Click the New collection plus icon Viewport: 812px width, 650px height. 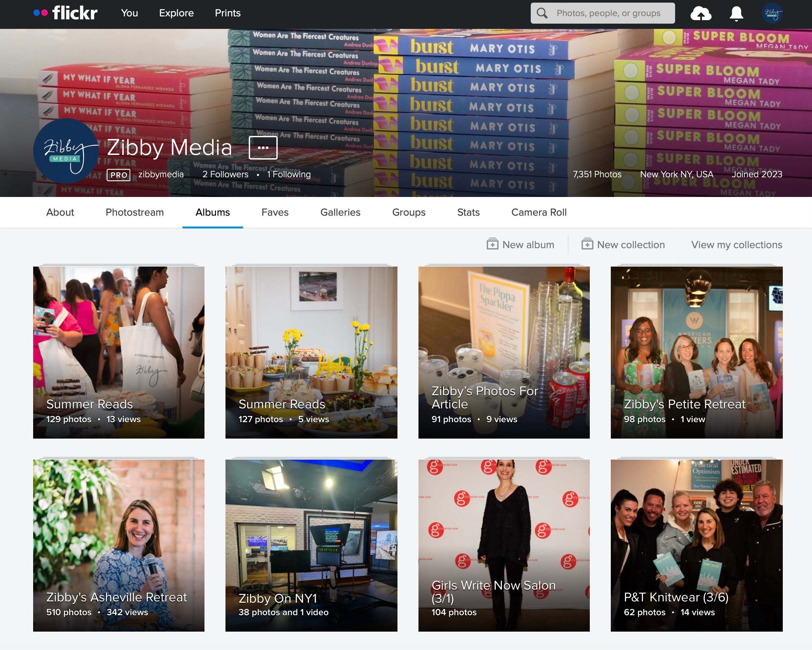(587, 244)
